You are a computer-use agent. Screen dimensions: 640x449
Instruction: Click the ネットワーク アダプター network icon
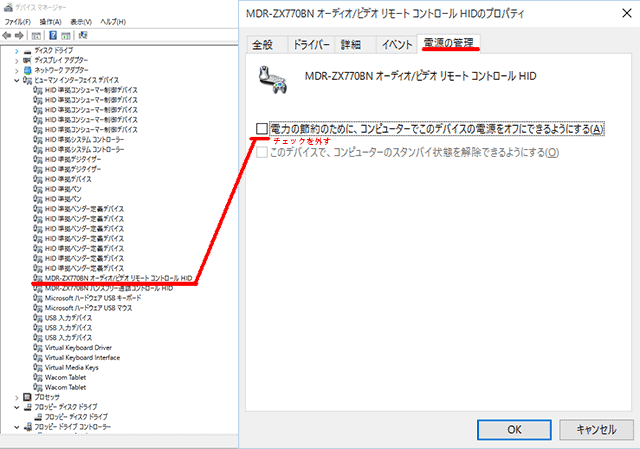pos(26,70)
